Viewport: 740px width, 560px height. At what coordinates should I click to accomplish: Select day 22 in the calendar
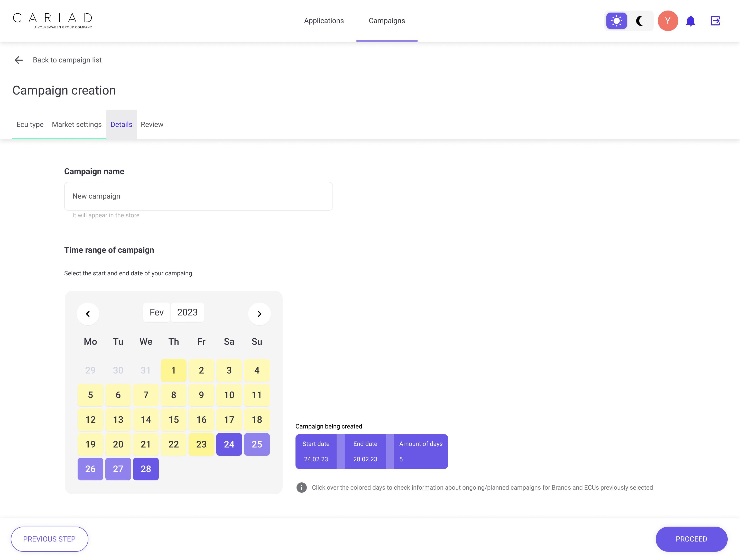click(174, 444)
